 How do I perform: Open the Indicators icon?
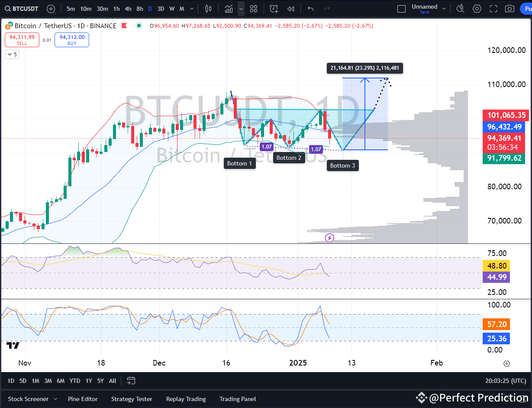[x=229, y=9]
